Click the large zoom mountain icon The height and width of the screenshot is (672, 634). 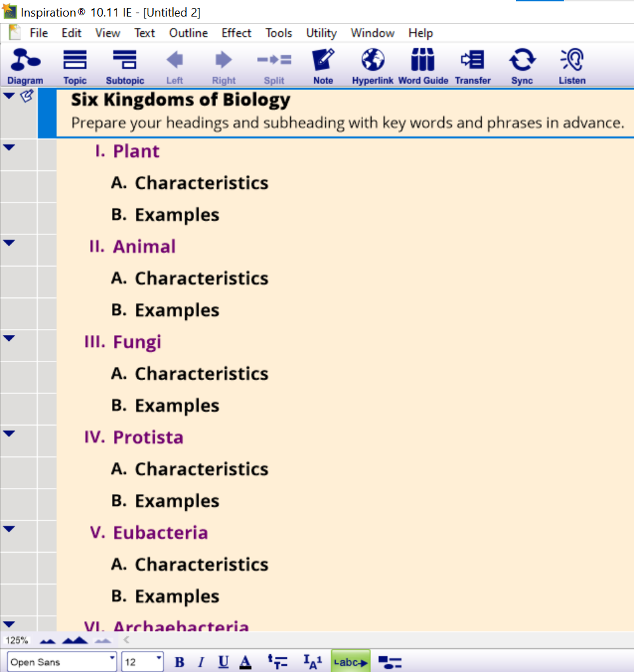[75, 641]
